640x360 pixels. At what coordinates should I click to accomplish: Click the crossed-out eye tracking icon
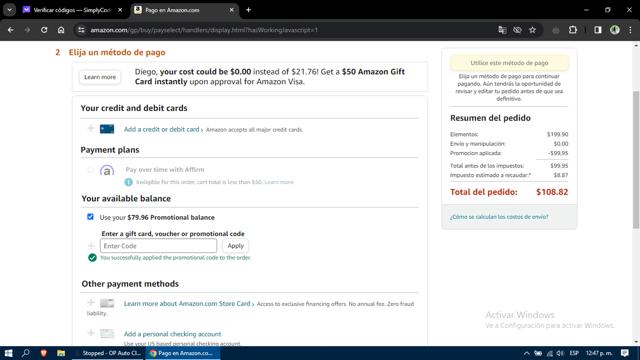click(517, 30)
